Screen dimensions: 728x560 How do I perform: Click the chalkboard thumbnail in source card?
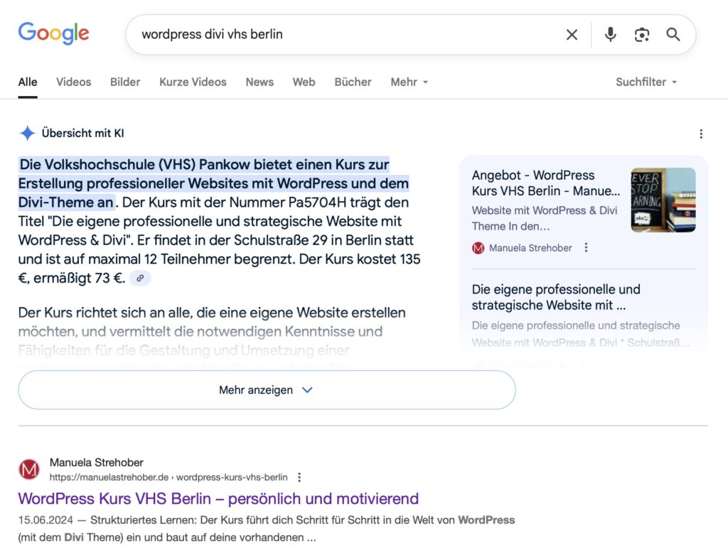point(663,200)
